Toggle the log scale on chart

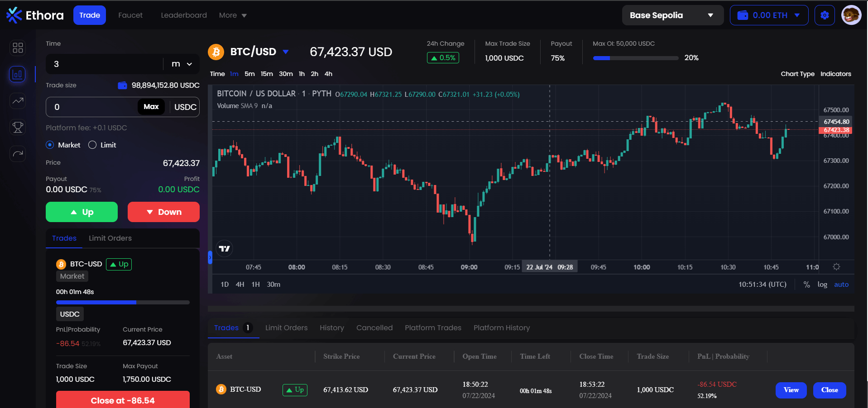(x=822, y=285)
